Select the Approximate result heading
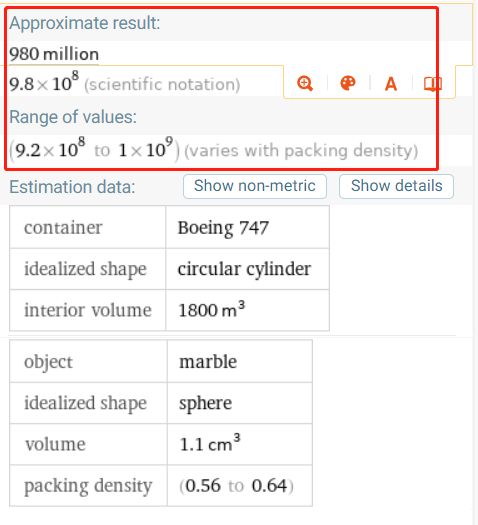Image resolution: width=478 pixels, height=525 pixels. click(x=85, y=23)
